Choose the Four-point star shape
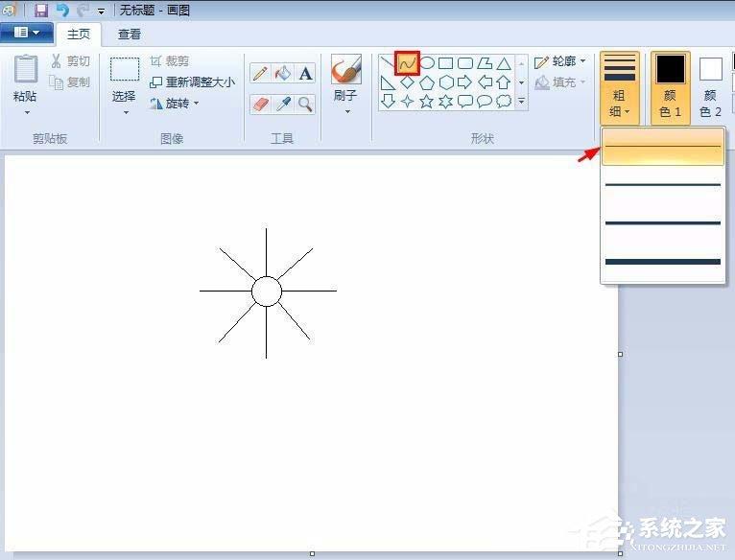This screenshot has height=560, width=735. coord(407,101)
